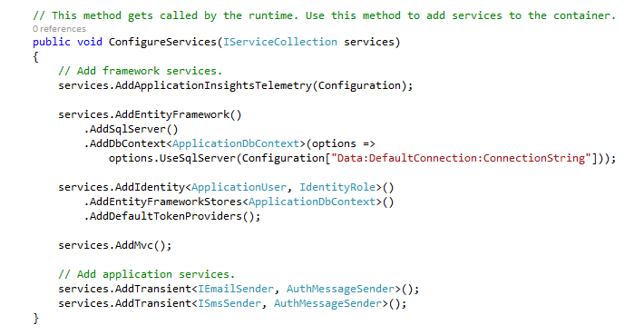Viewport: 644px width, 335px height.
Task: Click the '0 references' CodeLens link
Action: click(x=59, y=29)
